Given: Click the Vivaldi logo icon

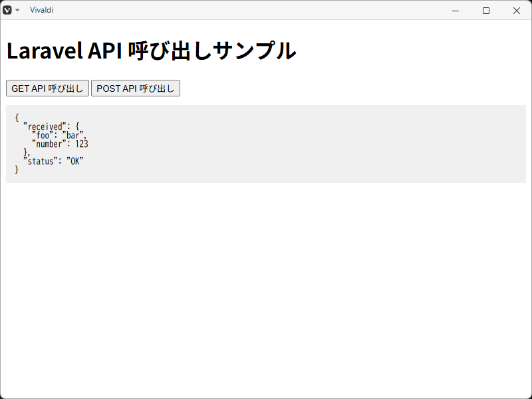Looking at the screenshot, I should click(7, 10).
